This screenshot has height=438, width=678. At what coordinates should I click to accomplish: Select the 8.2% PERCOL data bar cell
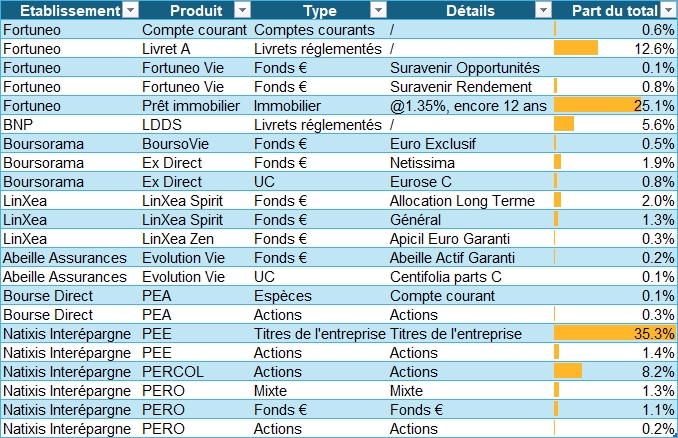614,371
